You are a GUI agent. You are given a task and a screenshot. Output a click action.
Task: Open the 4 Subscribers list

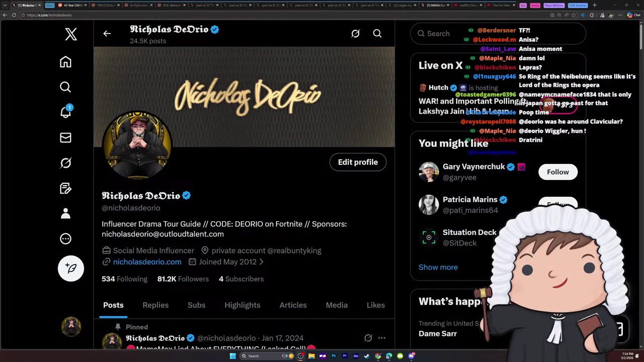(x=241, y=279)
